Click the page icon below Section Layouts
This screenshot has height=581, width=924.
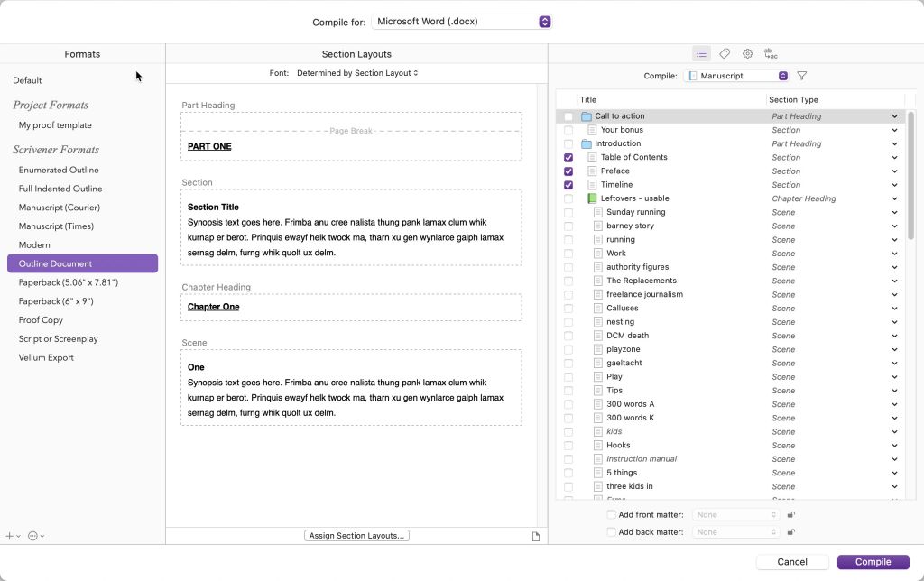[536, 535]
